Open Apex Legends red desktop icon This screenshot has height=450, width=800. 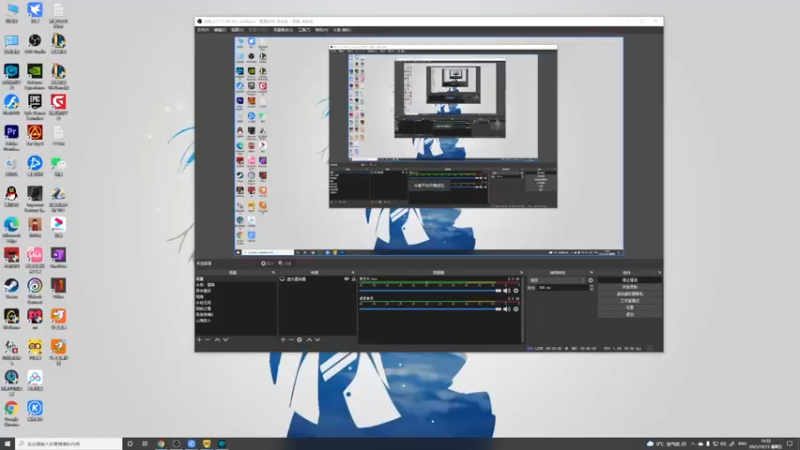35,133
